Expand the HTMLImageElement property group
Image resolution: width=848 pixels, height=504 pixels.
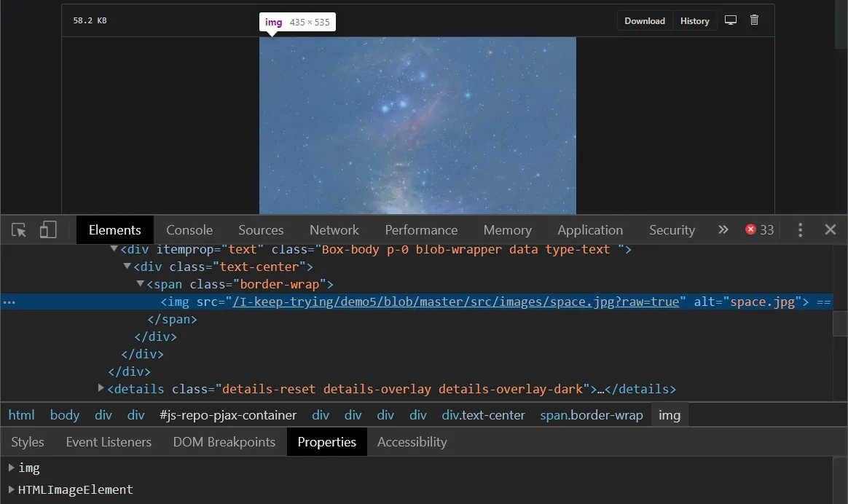pos(11,489)
